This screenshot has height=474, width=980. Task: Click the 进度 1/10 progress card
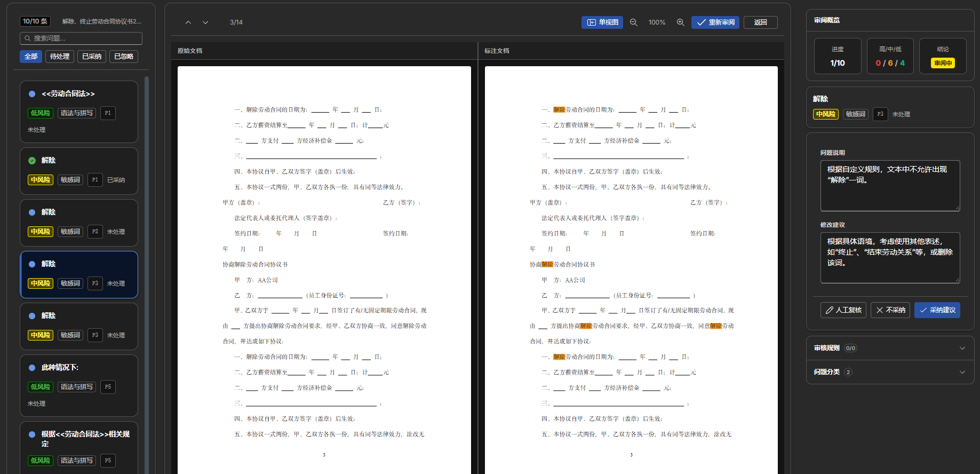click(838, 56)
